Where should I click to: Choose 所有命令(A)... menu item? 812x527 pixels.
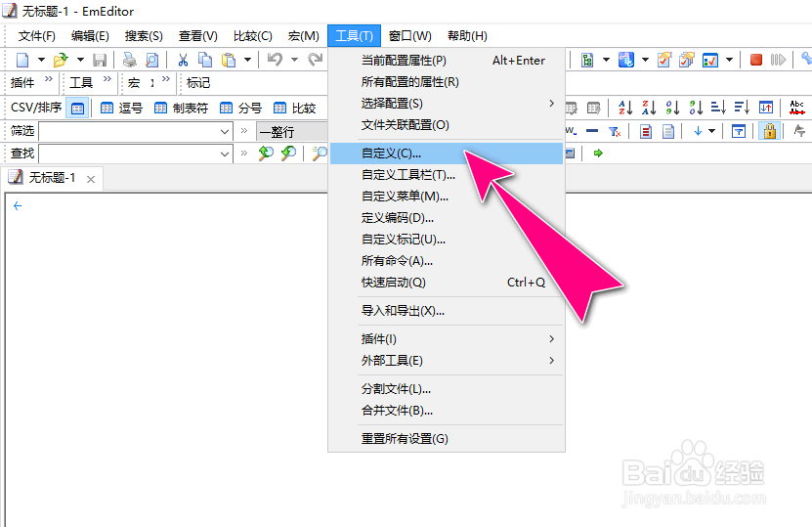point(447,261)
